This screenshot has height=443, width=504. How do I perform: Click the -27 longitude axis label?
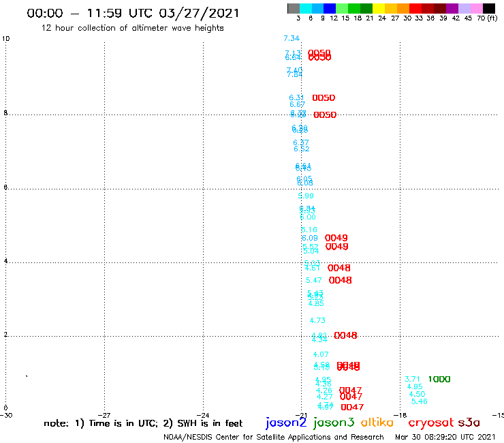(104, 415)
